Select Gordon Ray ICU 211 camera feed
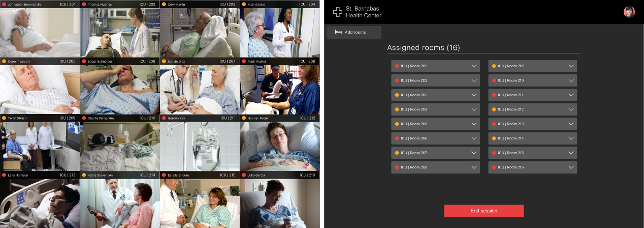644x228 pixels. (200, 143)
